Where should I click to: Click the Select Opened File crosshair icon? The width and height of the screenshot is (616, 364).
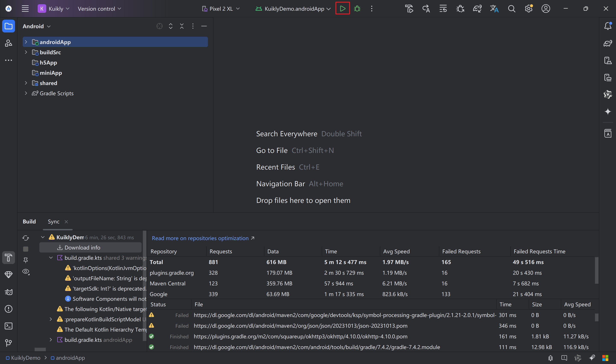point(159,26)
